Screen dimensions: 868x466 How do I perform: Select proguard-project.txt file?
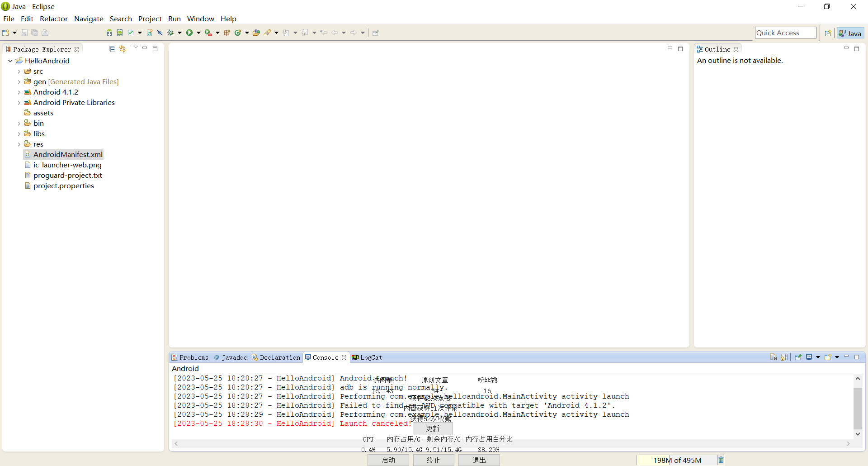[63, 176]
